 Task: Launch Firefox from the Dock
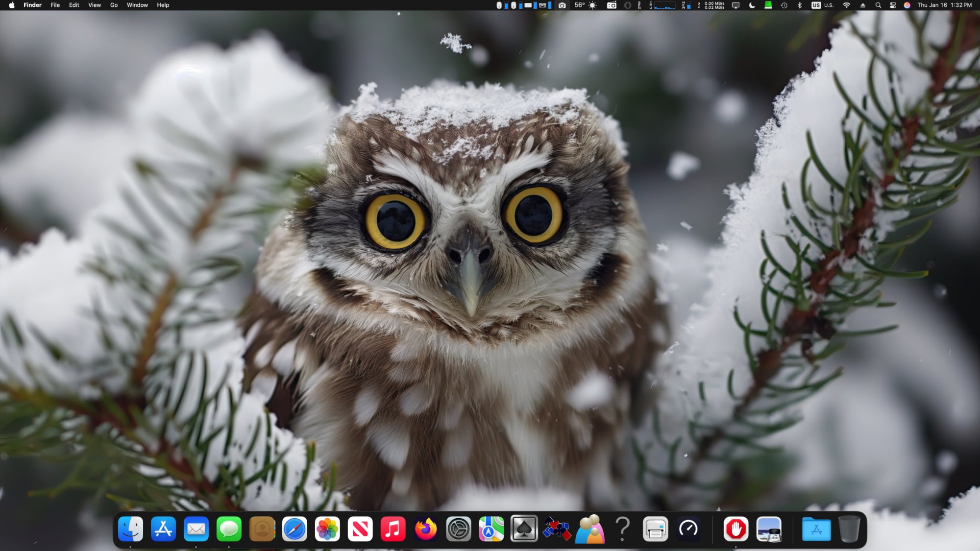[x=426, y=529]
